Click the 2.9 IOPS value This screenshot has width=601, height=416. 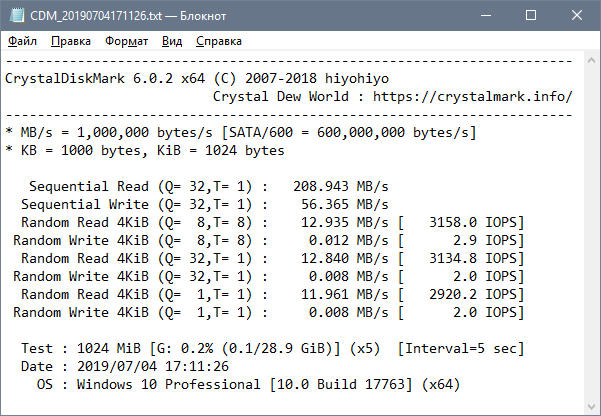point(485,241)
